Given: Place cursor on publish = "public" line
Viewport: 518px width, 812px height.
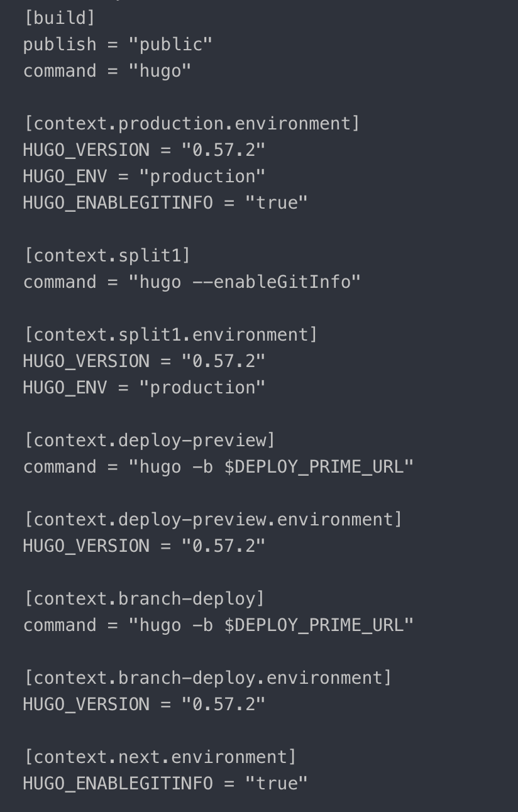Looking at the screenshot, I should pyautogui.click(x=118, y=44).
